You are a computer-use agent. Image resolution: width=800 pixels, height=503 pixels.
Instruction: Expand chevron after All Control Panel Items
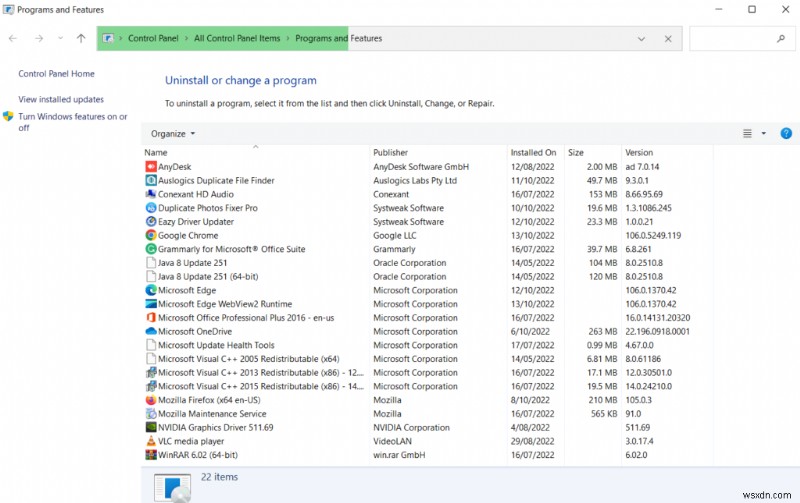pyautogui.click(x=288, y=38)
